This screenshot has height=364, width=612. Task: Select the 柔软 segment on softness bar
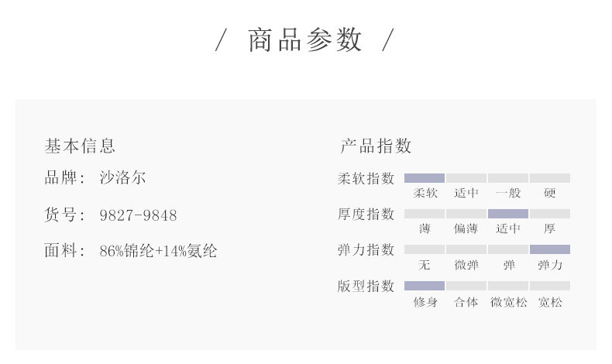[x=425, y=178]
